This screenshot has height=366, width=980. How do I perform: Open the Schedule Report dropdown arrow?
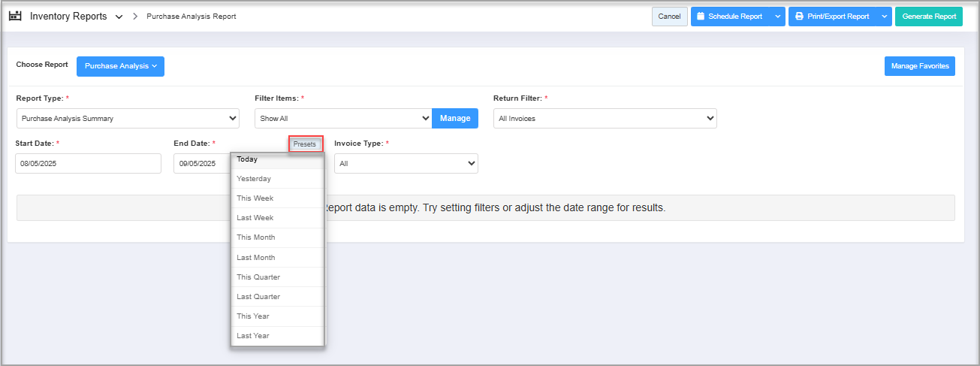point(777,17)
